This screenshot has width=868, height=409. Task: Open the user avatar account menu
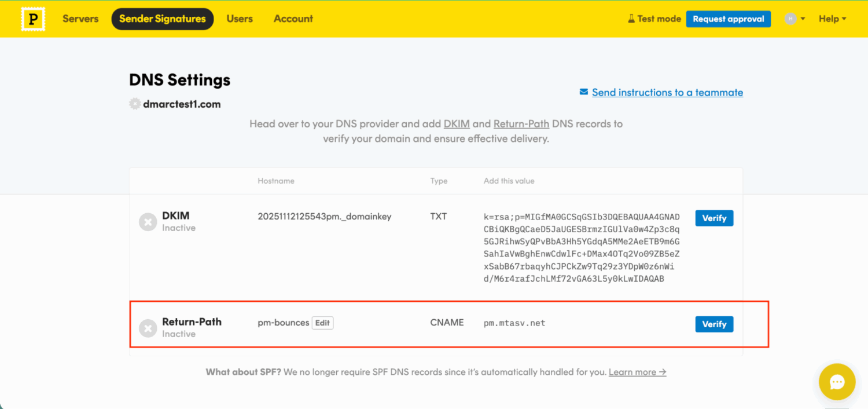point(795,19)
